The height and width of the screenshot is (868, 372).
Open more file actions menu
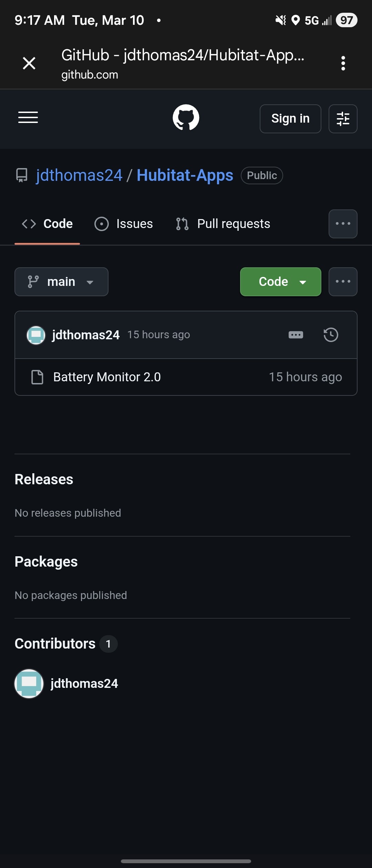(343, 282)
